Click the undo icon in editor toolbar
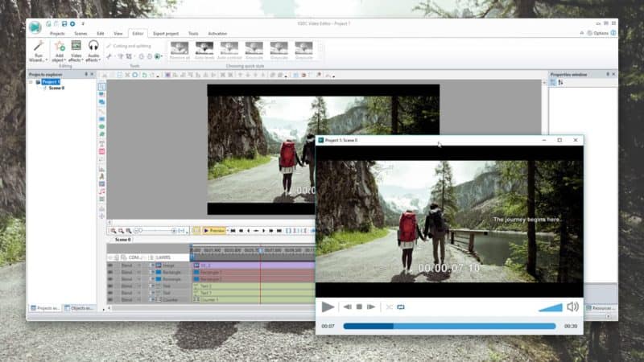Viewport: 644px width, 362px height. [x=144, y=75]
